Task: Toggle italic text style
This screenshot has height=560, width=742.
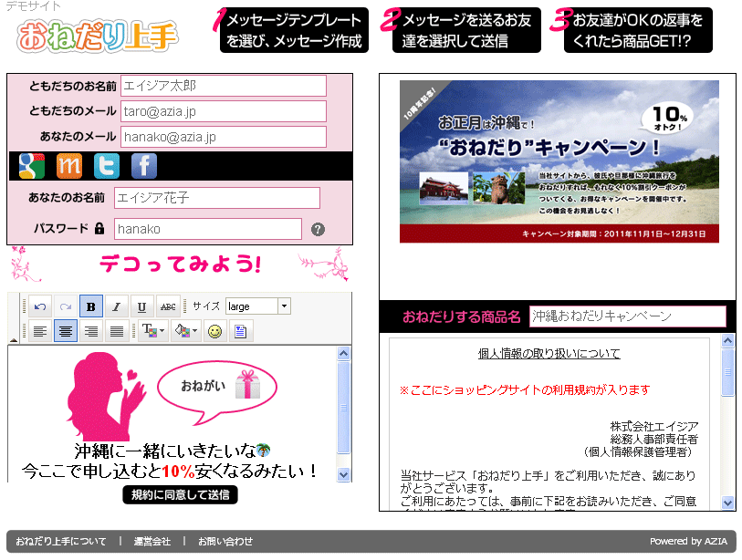Action: tap(116, 306)
